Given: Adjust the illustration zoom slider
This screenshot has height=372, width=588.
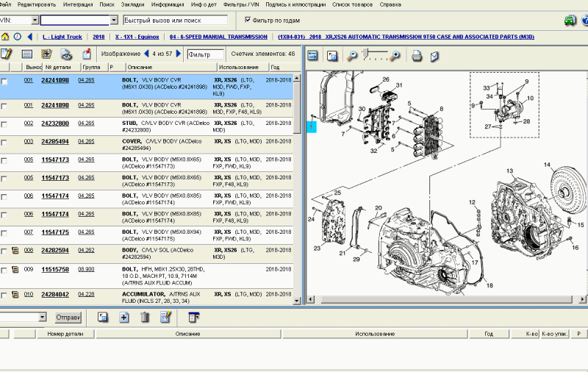Looking at the screenshot, I should coord(365,54).
